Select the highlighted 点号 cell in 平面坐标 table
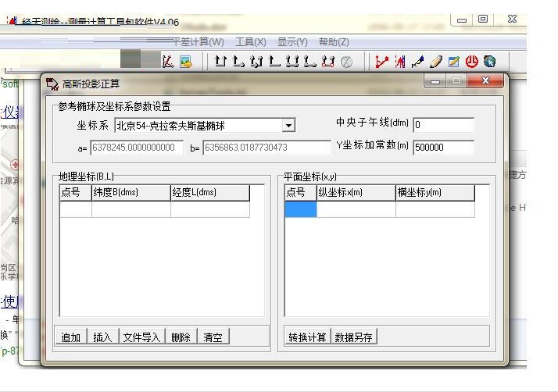This screenshot has height=392, width=558. (x=301, y=209)
